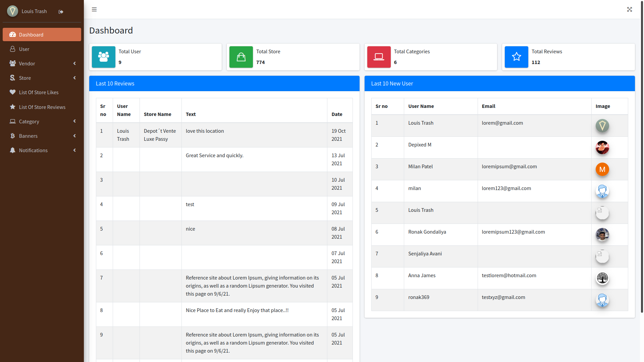Go to List Of Store Reviews
This screenshot has height=362, width=644.
(x=42, y=107)
